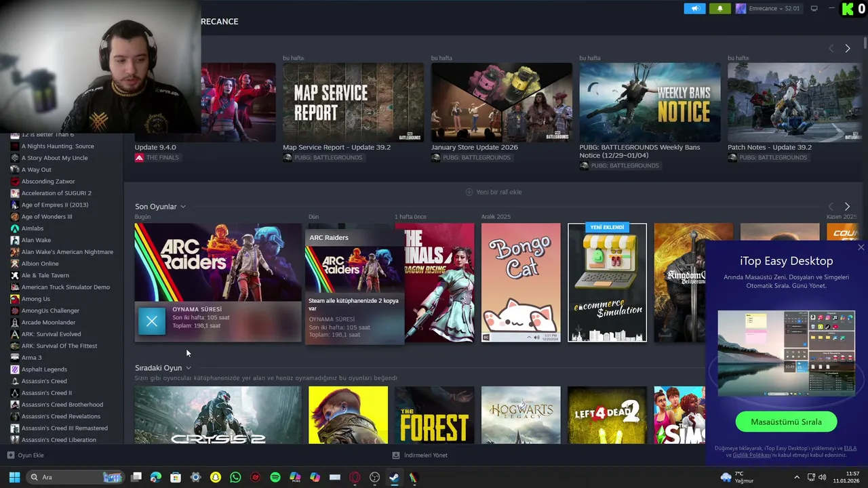Click the Windows taskbar search box

click(x=75, y=477)
